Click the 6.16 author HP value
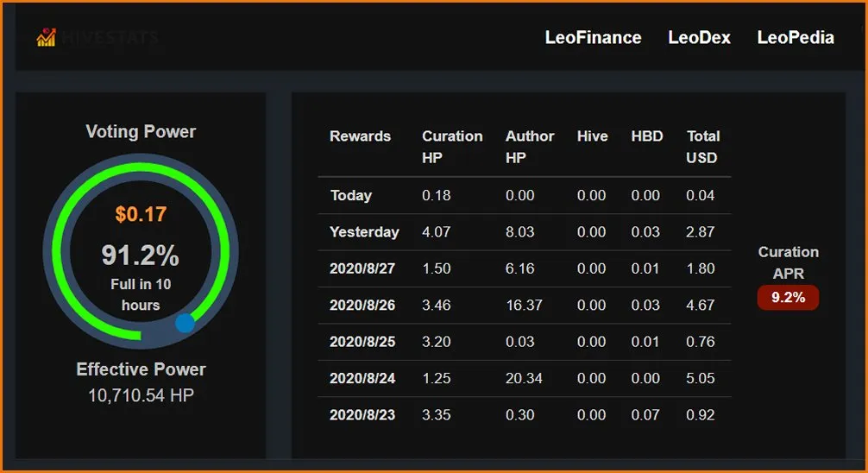The width and height of the screenshot is (868, 473). coord(519,268)
